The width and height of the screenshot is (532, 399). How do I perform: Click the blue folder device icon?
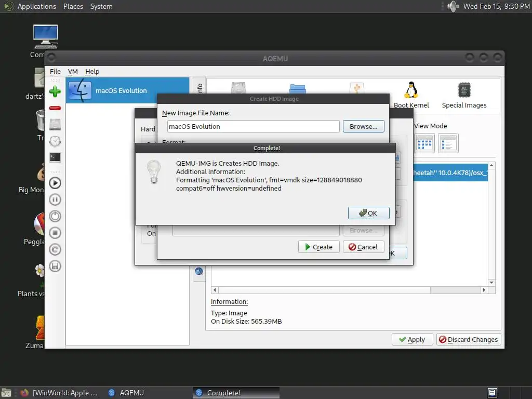tap(298, 88)
